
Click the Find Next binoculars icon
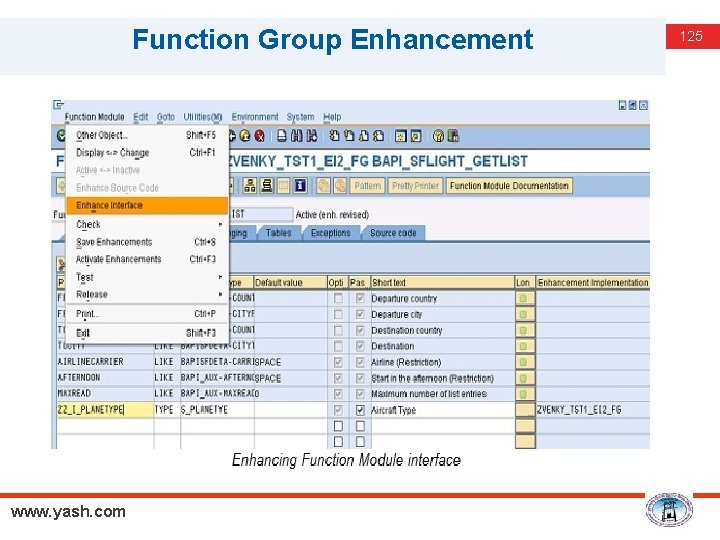[x=312, y=136]
